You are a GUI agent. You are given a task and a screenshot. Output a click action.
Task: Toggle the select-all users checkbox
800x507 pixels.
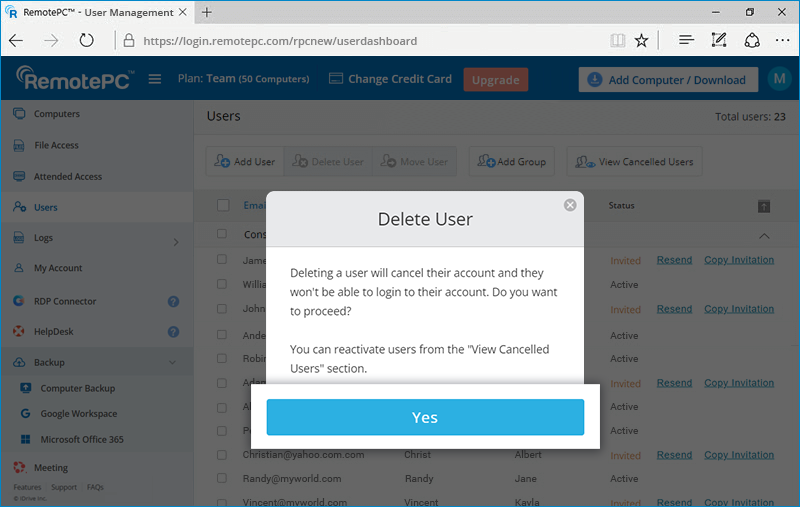[223, 206]
